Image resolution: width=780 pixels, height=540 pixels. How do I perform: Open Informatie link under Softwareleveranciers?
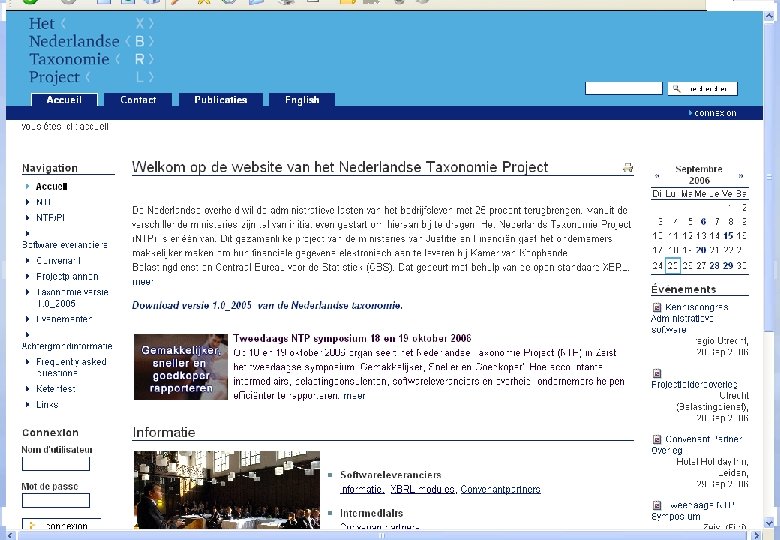(x=362, y=489)
